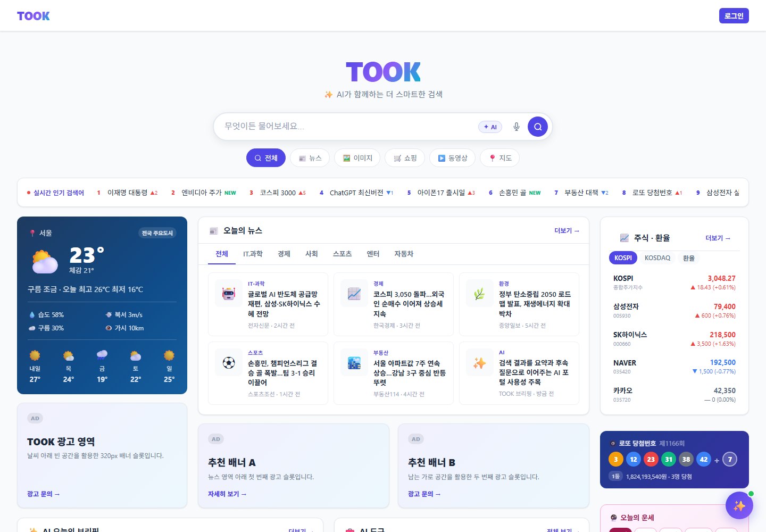This screenshot has width=766, height=532.
Task: Click 광고 문의 link in TOOK 광고 영역
Action: click(44, 494)
